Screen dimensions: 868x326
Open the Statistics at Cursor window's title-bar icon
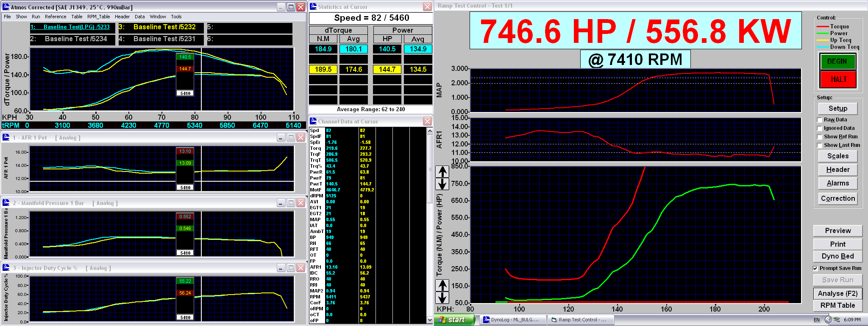(313, 6)
